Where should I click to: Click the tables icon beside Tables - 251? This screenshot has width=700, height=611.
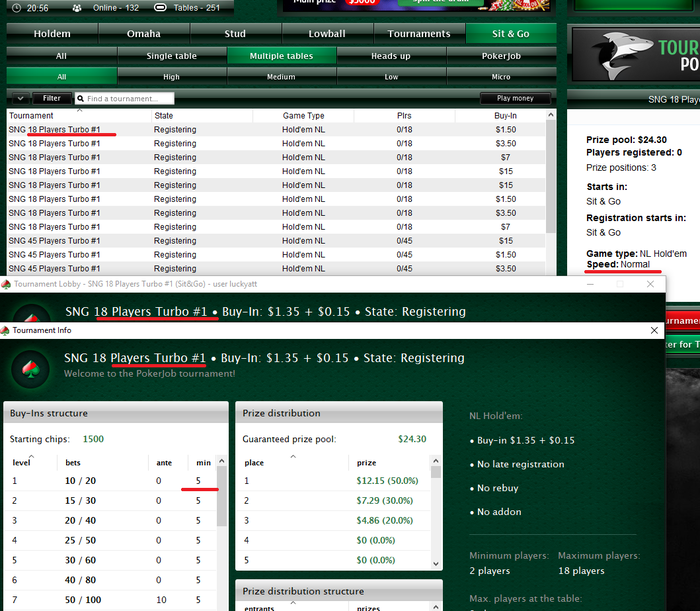pos(160,8)
